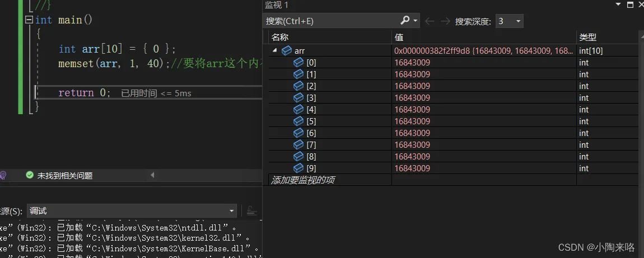
Task: Click the cube icon of element [2]
Action: 298,86
